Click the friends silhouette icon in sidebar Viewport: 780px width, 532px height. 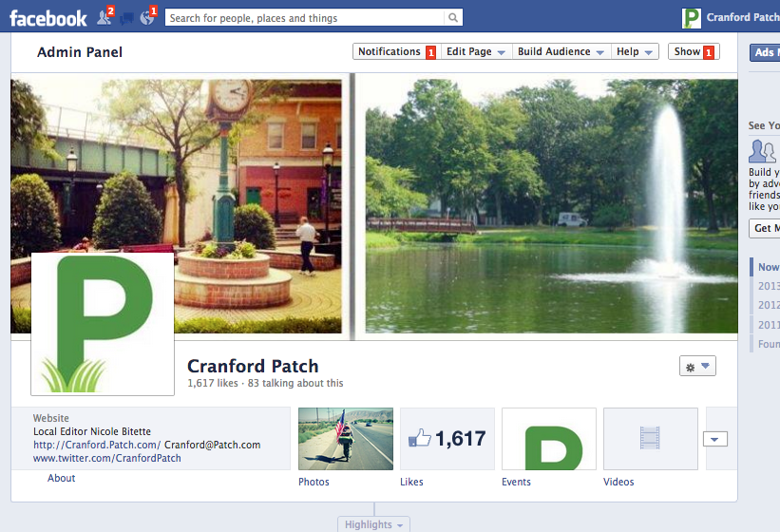point(762,151)
